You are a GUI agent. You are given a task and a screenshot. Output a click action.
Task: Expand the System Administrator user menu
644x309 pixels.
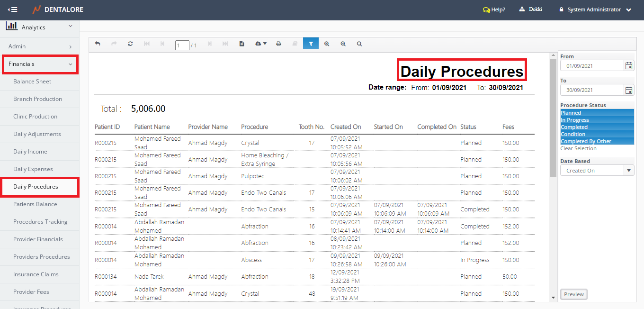(596, 9)
